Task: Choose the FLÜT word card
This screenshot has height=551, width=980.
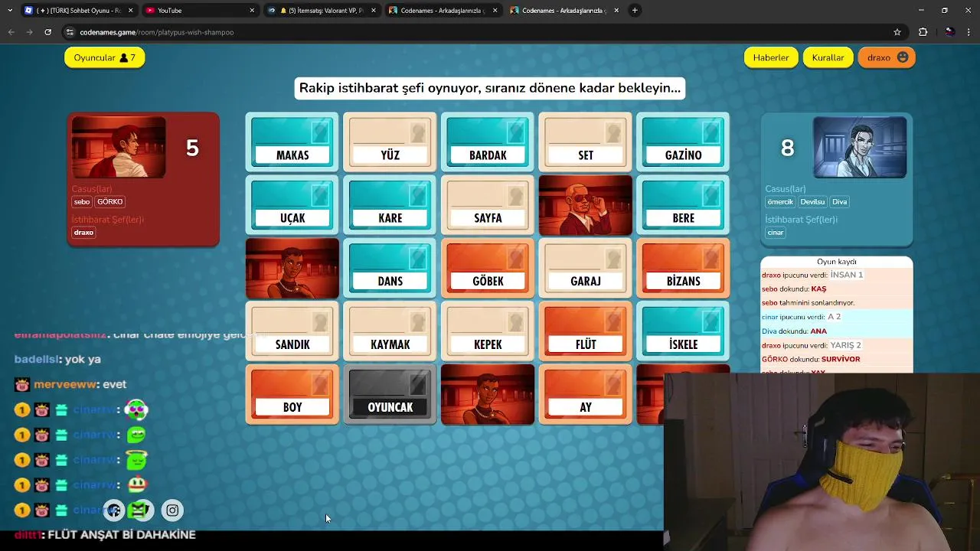Action: pyautogui.click(x=586, y=331)
